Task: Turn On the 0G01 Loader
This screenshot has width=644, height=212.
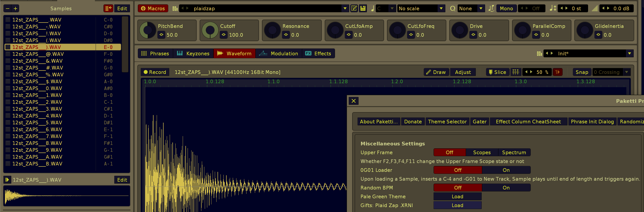Action: [506, 170]
